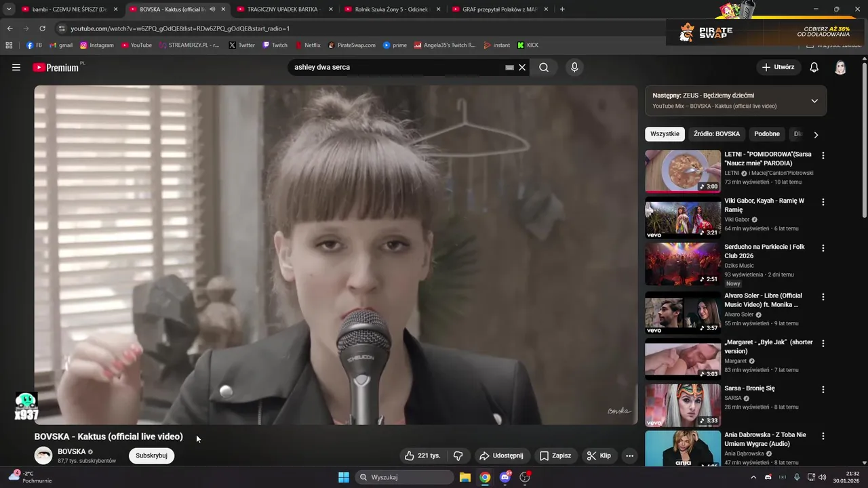
Task: Open the KICK bookmark
Action: (x=528, y=45)
